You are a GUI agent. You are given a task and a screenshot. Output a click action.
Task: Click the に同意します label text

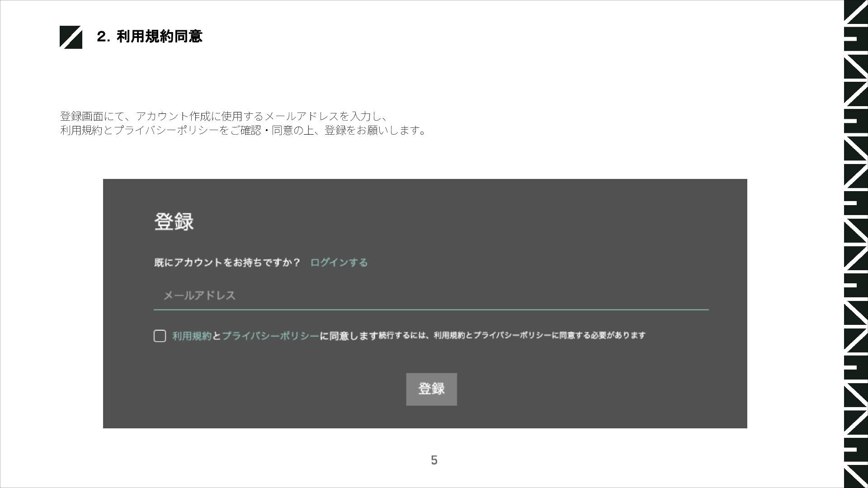click(x=349, y=336)
